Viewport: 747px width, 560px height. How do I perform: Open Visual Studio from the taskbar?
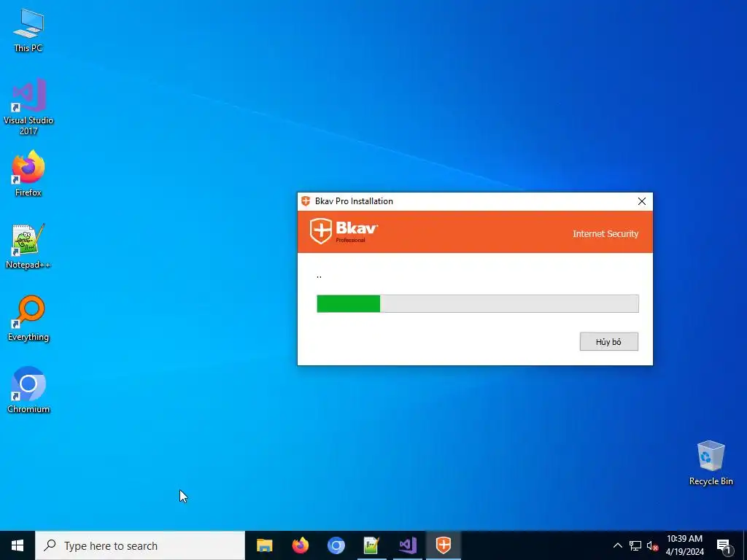[x=408, y=545]
